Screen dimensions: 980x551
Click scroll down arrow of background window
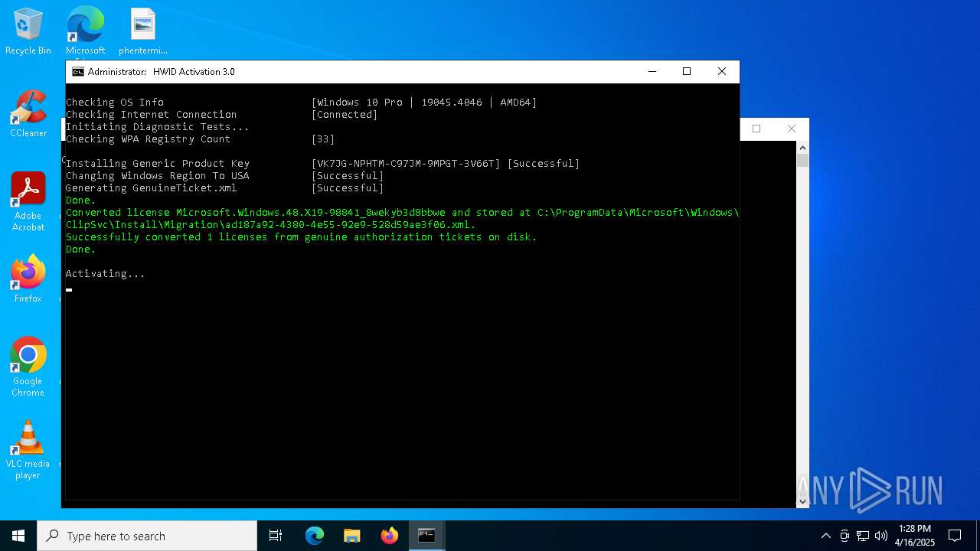(x=802, y=501)
